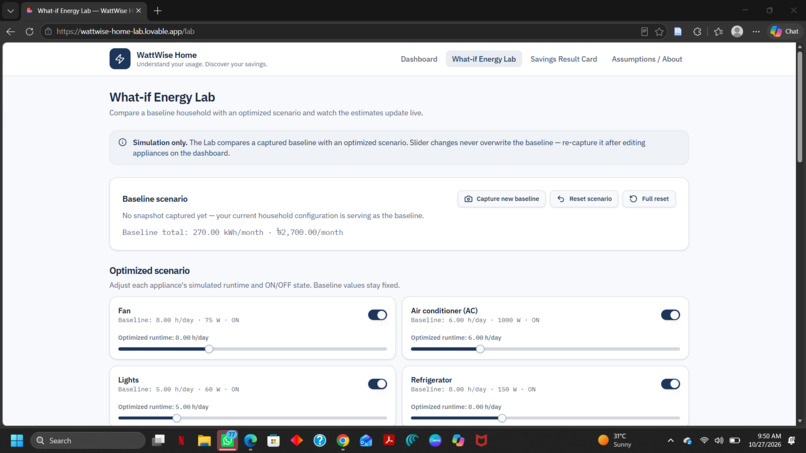Open the browser profile avatar
The height and width of the screenshot is (453, 806).
[x=737, y=31]
